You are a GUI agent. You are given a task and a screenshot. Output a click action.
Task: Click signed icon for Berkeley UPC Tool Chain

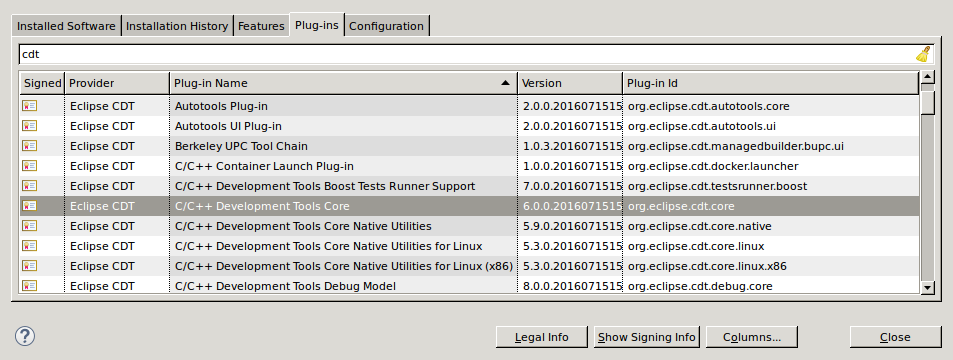point(30,146)
